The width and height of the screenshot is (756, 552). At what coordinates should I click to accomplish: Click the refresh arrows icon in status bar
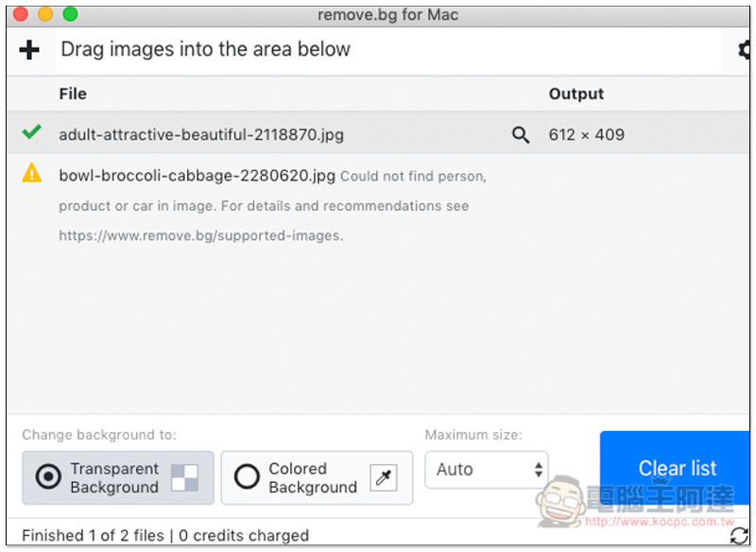(x=740, y=536)
